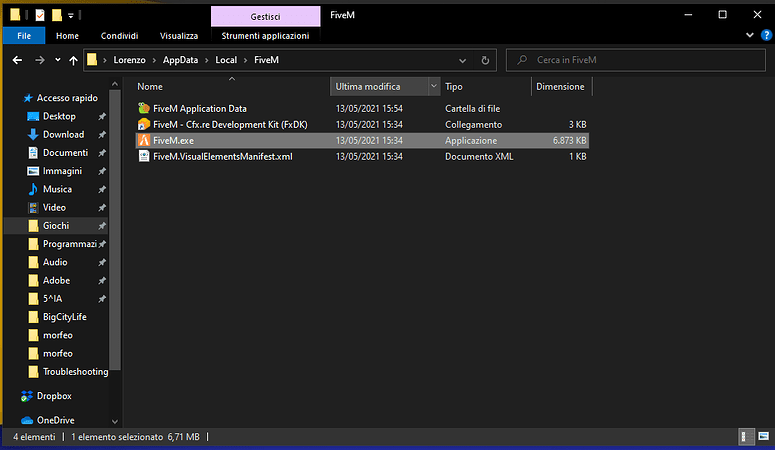Select the FiveM.VisualElementsManifest.xml file name
The height and width of the screenshot is (450, 775).
point(223,157)
